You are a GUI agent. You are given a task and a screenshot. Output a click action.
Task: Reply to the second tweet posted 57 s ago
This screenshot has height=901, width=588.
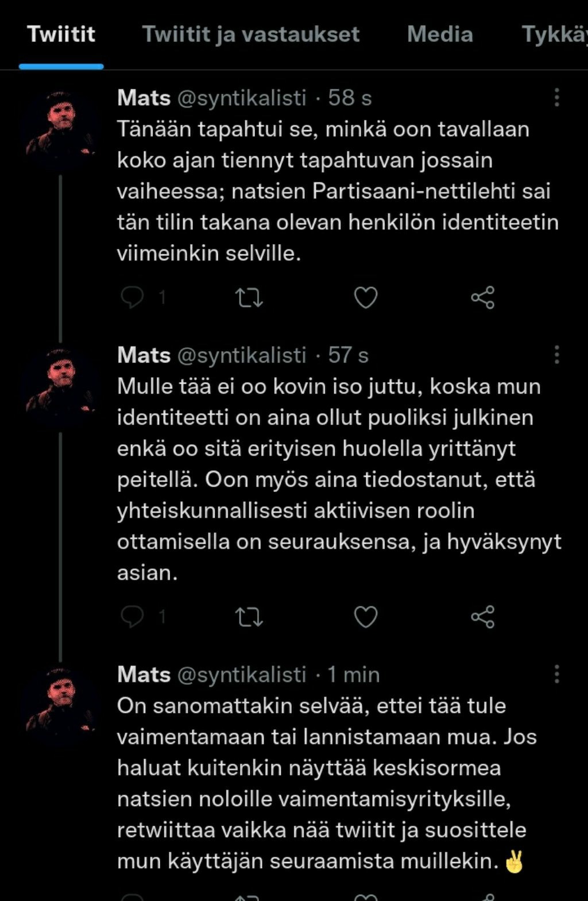click(x=133, y=617)
